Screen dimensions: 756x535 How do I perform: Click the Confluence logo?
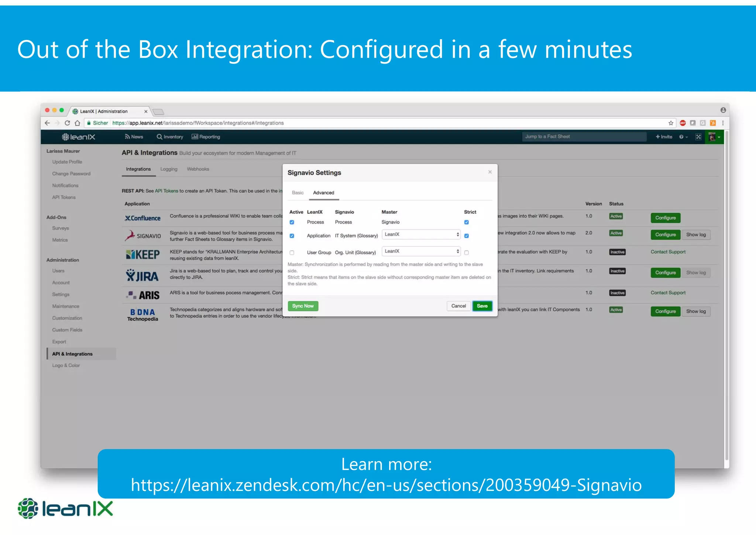pos(142,218)
